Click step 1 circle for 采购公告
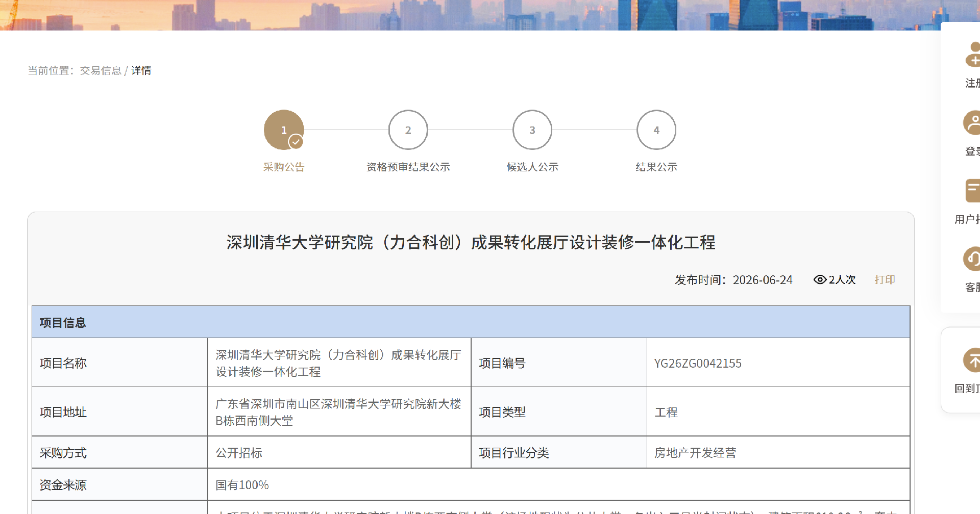 (284, 130)
